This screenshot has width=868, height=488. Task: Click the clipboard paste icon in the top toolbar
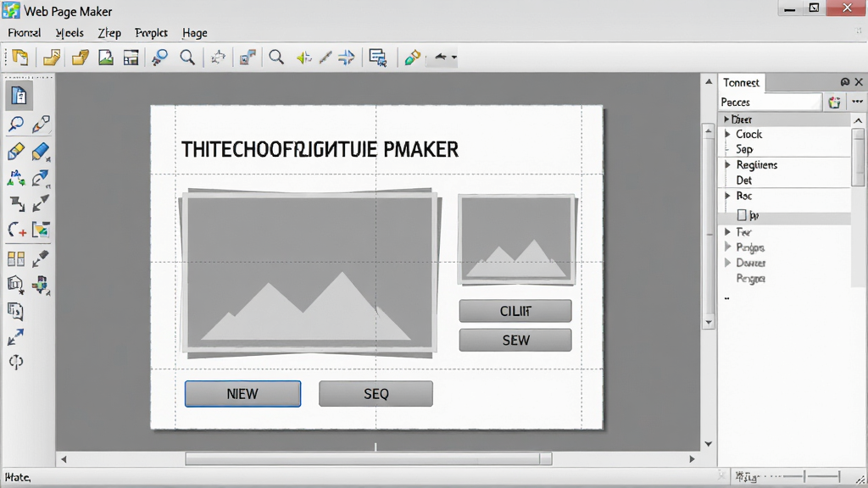coord(20,57)
